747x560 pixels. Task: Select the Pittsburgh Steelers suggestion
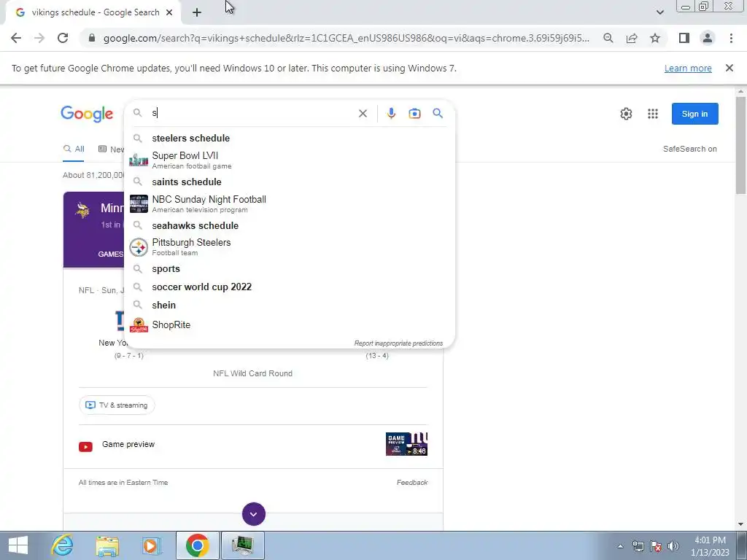click(x=289, y=247)
